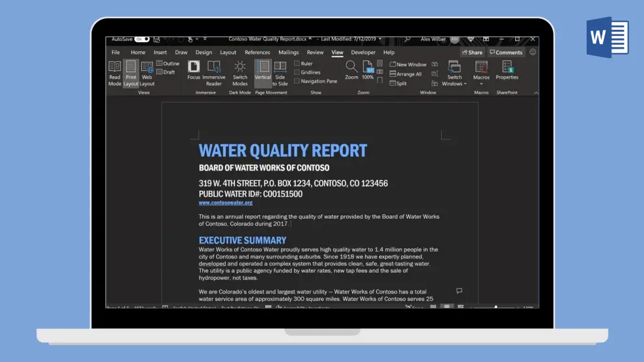Turn off the AutoSave toggle
The width and height of the screenshot is (644, 362).
(x=142, y=39)
